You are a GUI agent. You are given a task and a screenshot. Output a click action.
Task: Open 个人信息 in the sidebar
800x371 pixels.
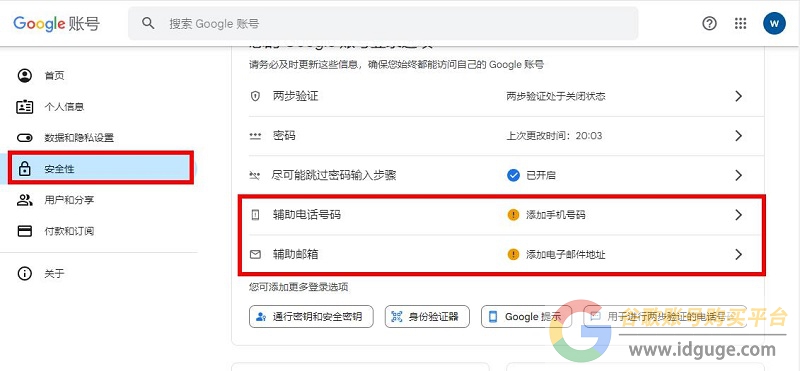(x=64, y=107)
